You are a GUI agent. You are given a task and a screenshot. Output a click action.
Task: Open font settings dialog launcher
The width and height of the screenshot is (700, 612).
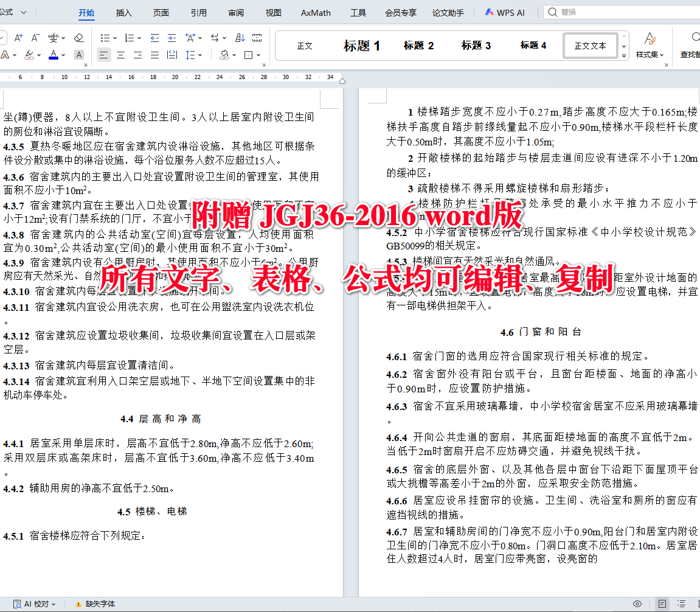(x=85, y=64)
